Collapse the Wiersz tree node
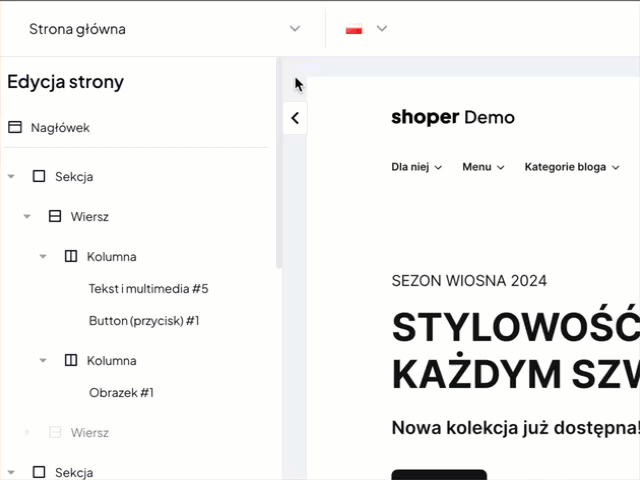The image size is (640, 480). click(27, 217)
